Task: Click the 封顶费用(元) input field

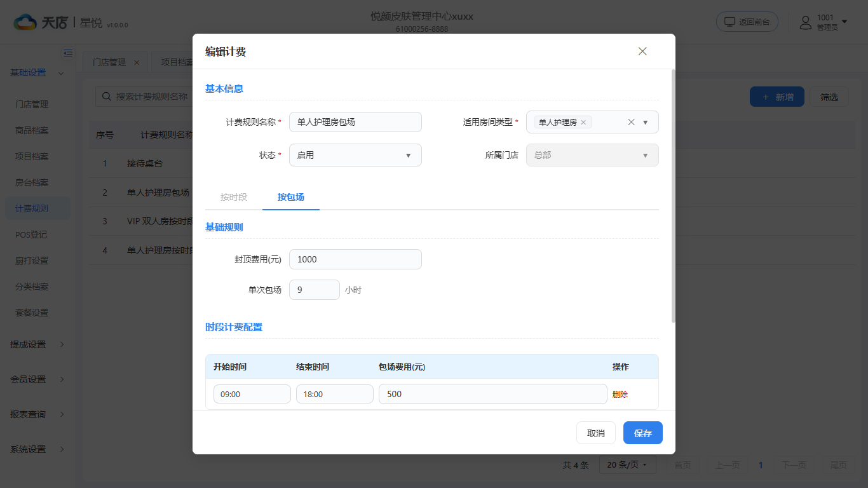Action: coord(355,259)
